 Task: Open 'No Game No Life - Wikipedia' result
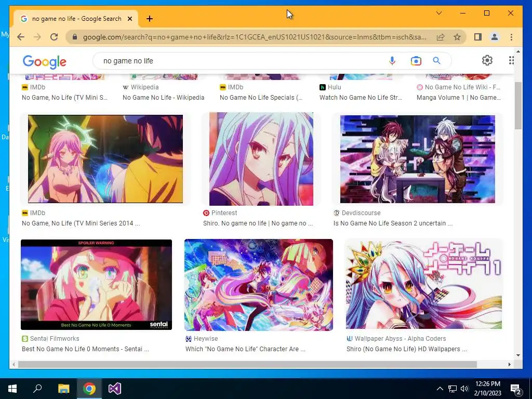pyautogui.click(x=164, y=97)
